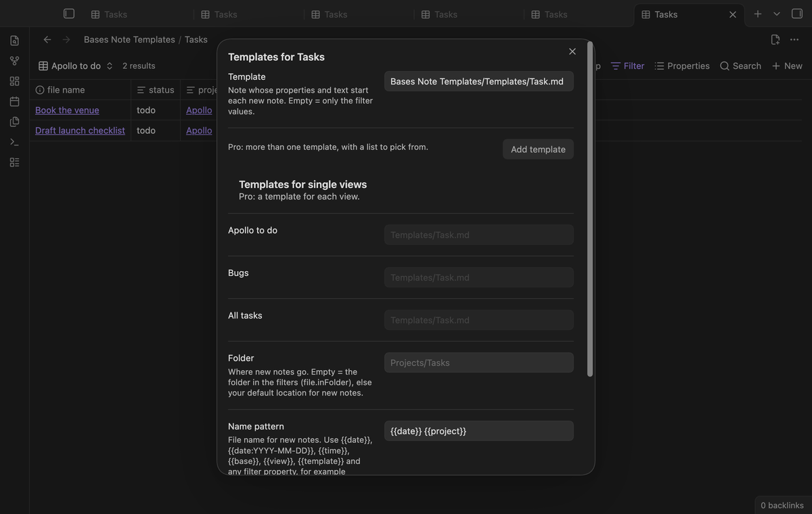Open Apollo link in Book the venue row
This screenshot has height=514, width=812.
(x=199, y=110)
